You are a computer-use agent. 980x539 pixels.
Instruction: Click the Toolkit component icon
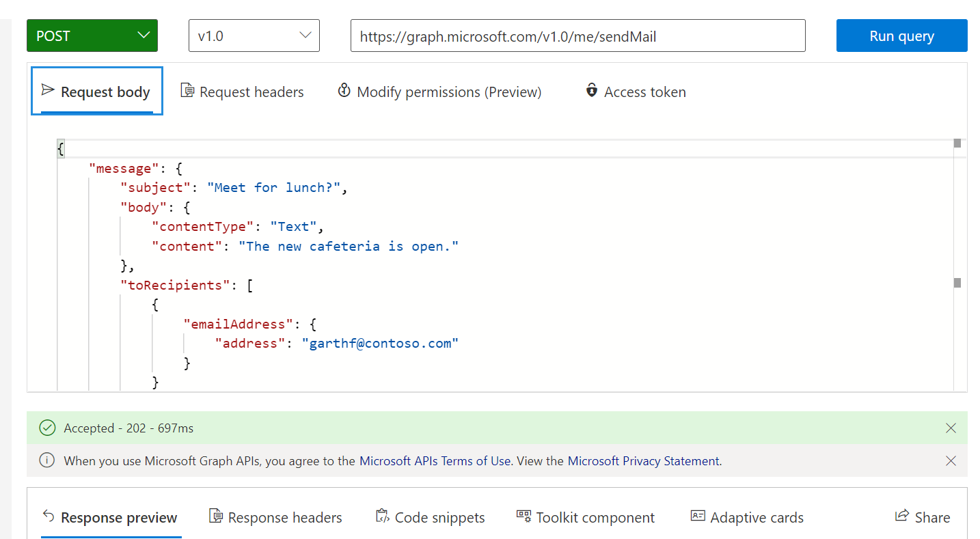tap(524, 516)
